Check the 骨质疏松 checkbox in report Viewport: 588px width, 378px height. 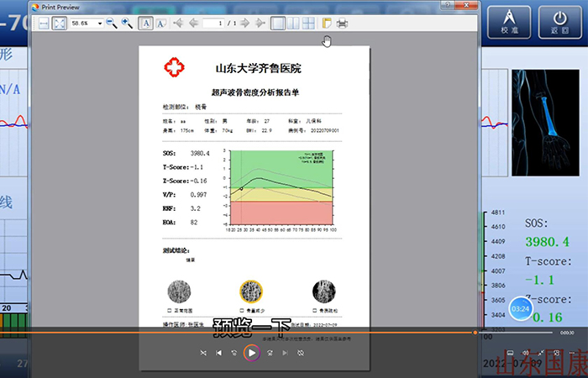(x=315, y=311)
